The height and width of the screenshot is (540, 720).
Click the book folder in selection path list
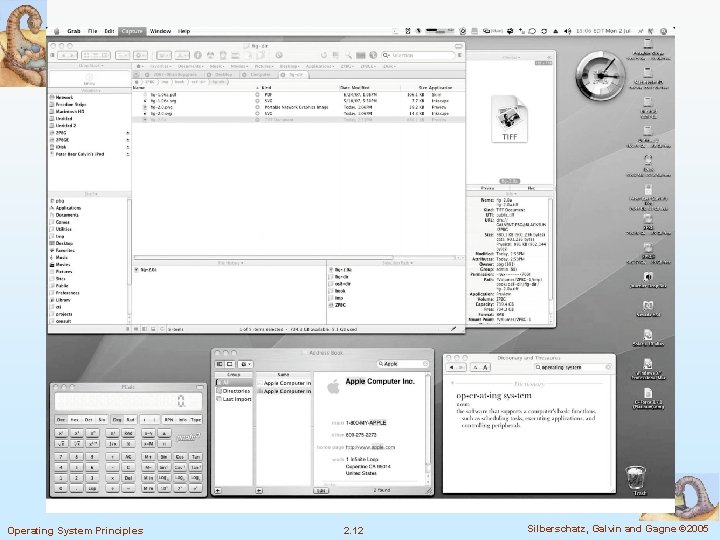pos(340,291)
